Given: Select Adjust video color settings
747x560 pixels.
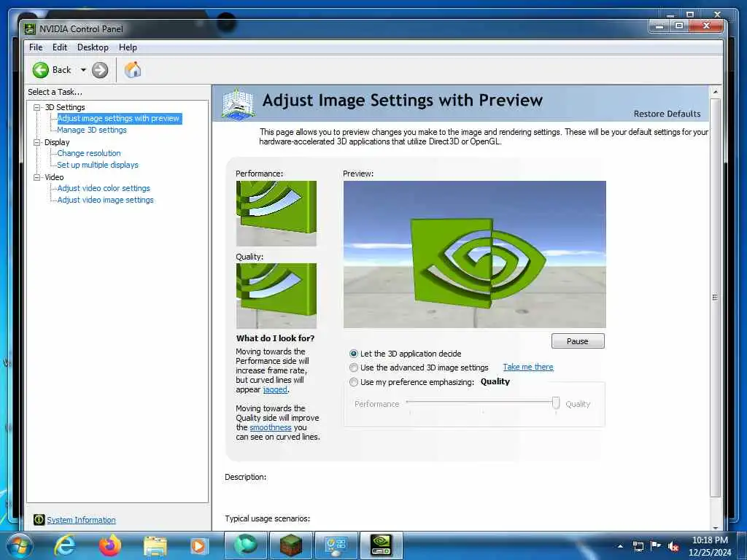Looking at the screenshot, I should point(104,188).
